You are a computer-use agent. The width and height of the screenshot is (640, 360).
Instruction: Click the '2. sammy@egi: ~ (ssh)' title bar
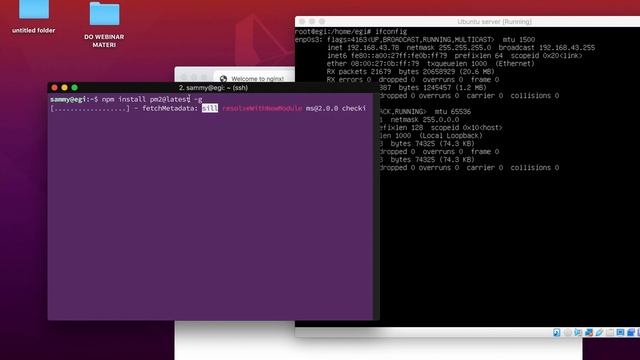(x=213, y=88)
